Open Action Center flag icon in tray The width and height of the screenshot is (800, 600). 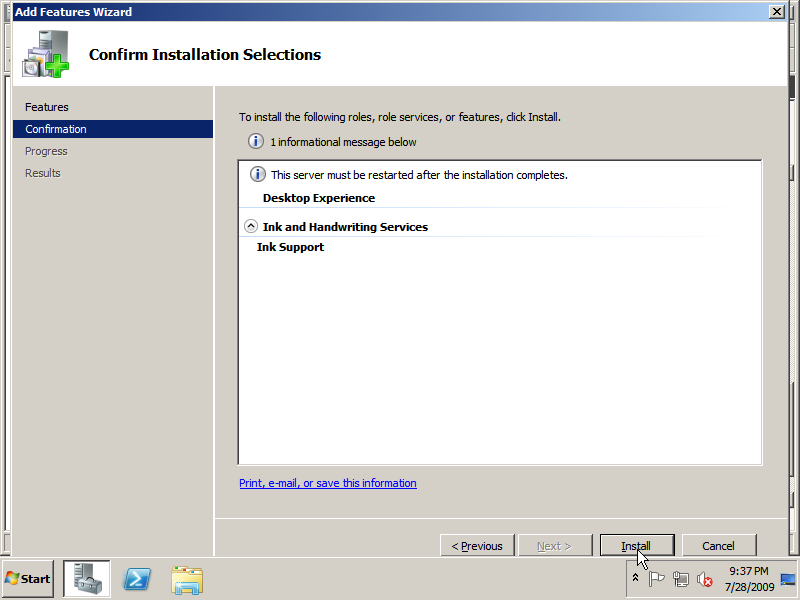[x=656, y=579]
